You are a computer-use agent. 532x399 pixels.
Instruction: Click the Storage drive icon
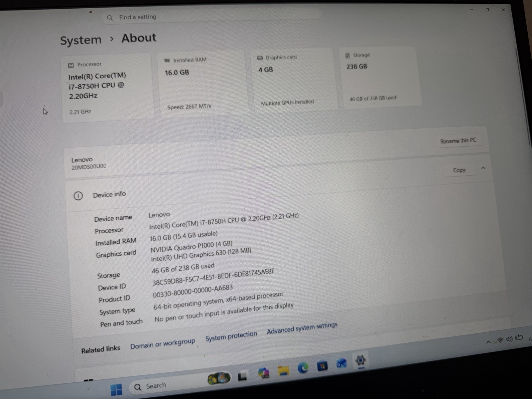click(x=347, y=56)
